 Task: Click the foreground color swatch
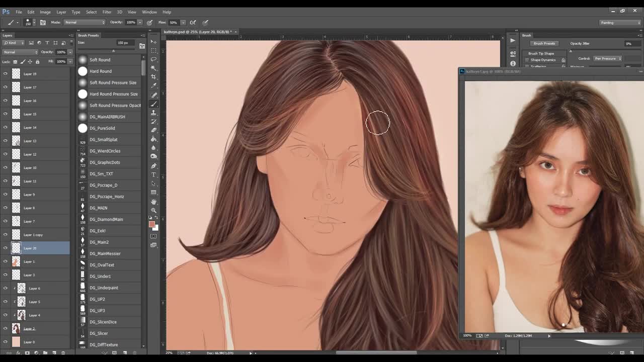click(152, 224)
